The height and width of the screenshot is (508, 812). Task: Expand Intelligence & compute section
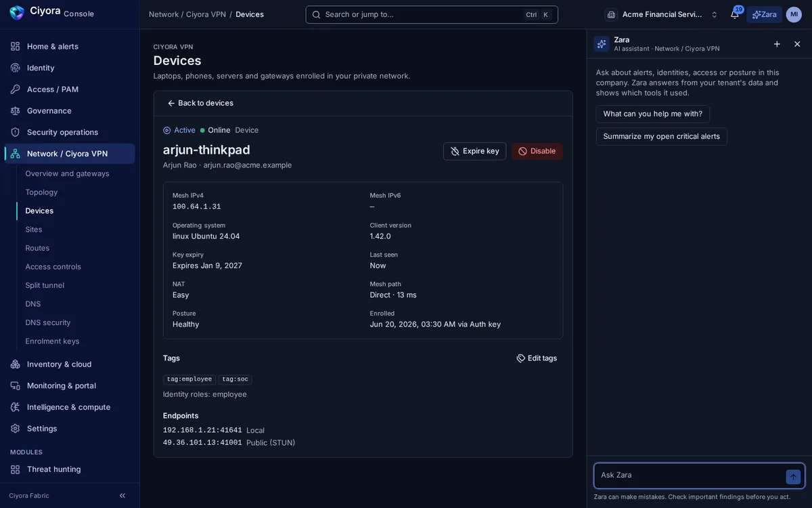(70, 407)
